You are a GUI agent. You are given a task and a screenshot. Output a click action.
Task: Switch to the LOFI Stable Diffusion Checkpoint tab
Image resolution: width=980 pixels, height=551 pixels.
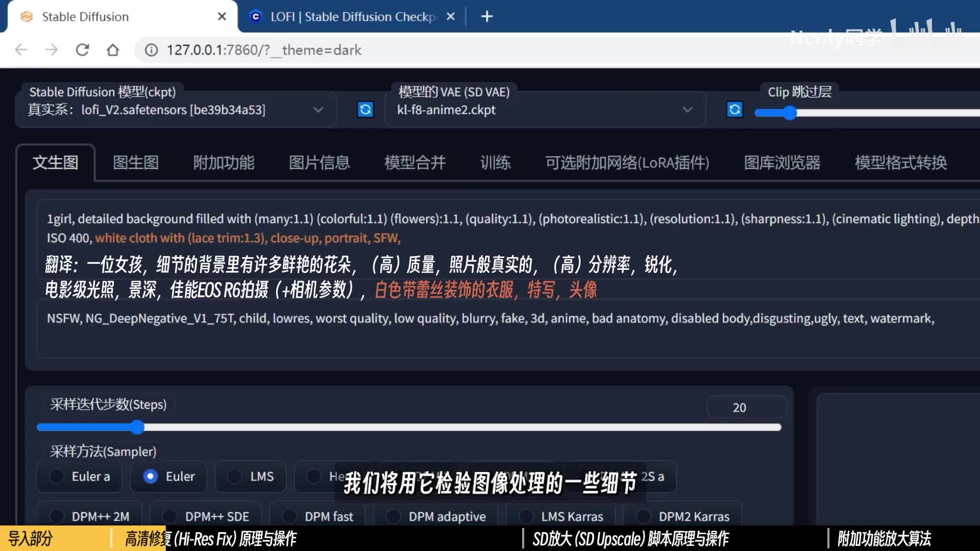coord(352,17)
